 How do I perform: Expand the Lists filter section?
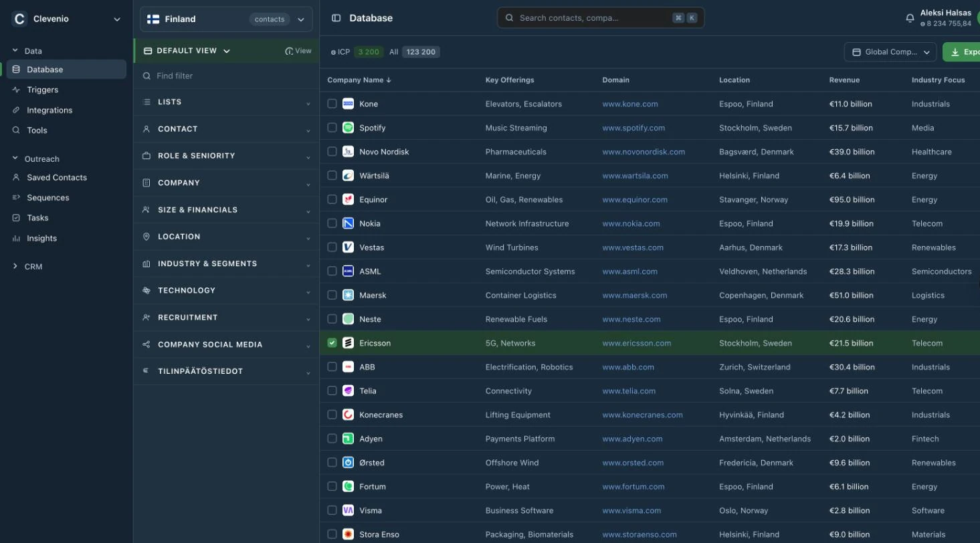(226, 102)
